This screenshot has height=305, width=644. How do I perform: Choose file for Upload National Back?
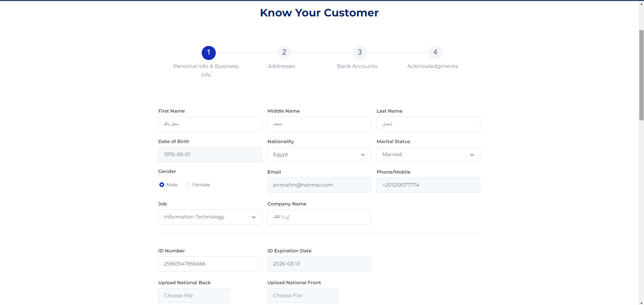[194, 296]
